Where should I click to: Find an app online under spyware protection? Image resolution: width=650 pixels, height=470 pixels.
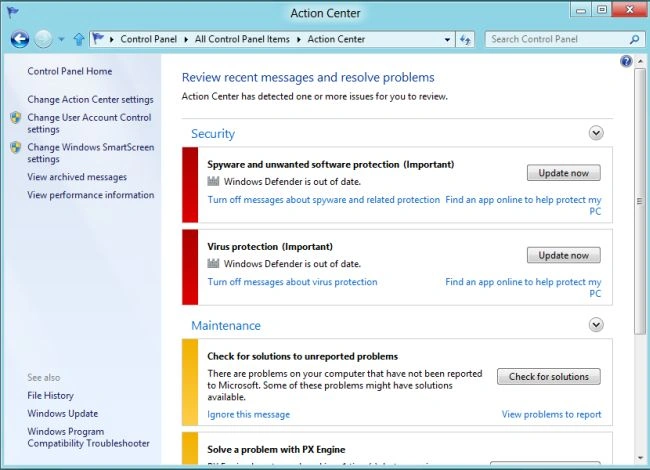[x=523, y=206]
